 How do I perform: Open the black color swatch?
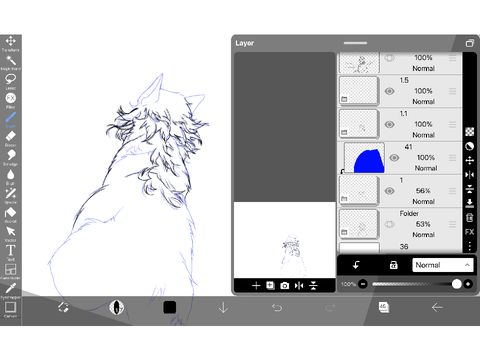[170, 307]
